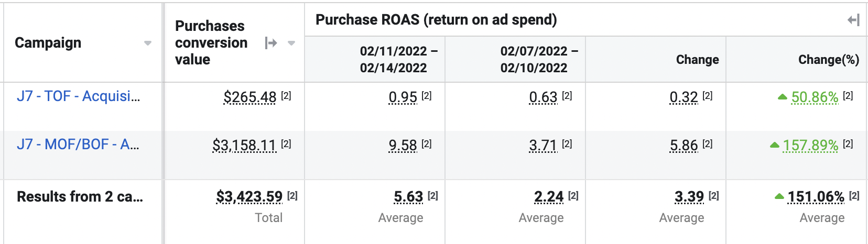Click the Change column header
This screenshot has width=868, height=244.
[x=697, y=60]
